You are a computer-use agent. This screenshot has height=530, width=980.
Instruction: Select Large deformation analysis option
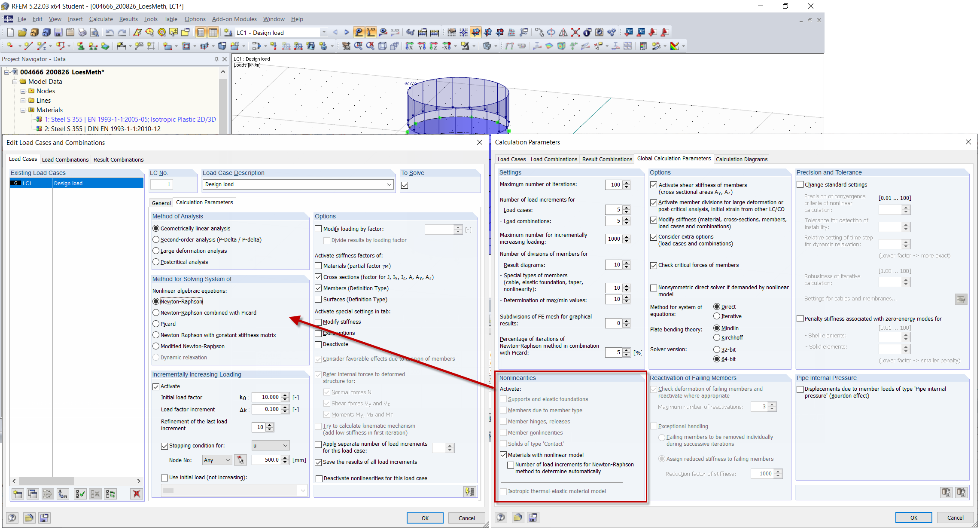pyautogui.click(x=156, y=251)
